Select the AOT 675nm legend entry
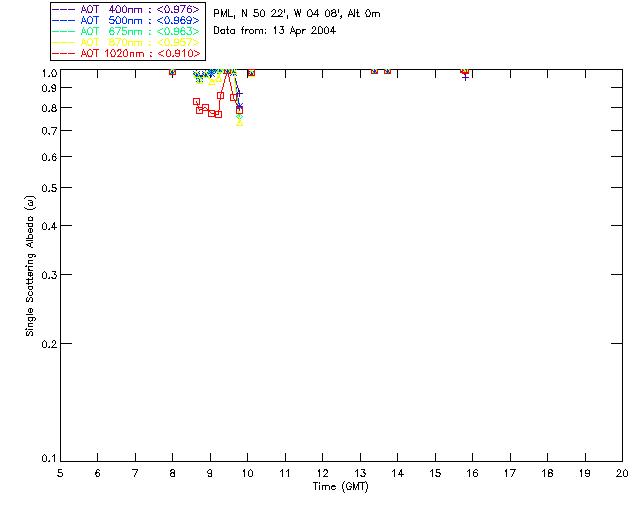Viewport: 640px width, 512px height. (127, 31)
